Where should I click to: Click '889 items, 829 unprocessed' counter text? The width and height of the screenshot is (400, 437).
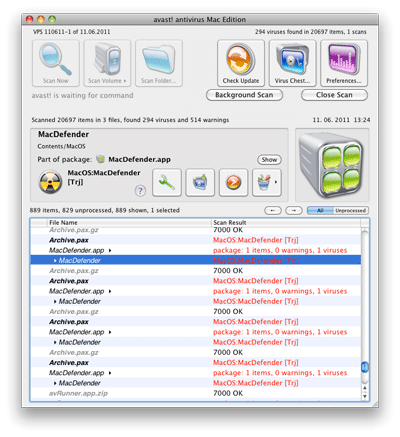click(105, 211)
